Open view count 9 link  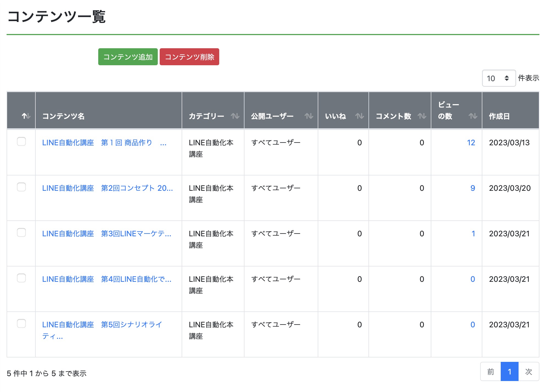pos(473,188)
